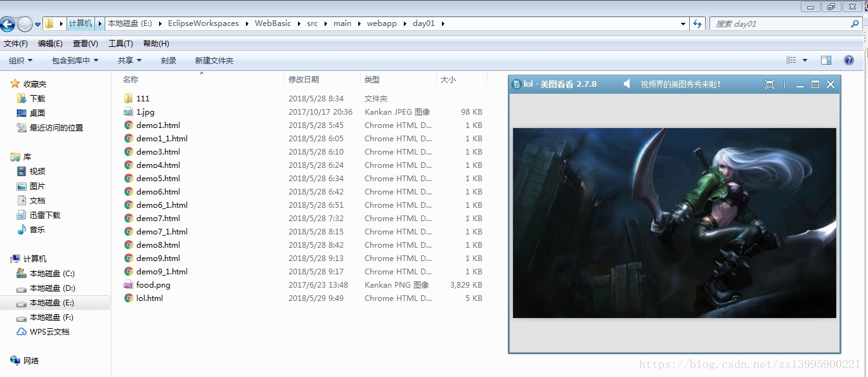Screen dimensions: 868x377
Task: Open the 工具(T) menu
Action: pyautogui.click(x=120, y=44)
